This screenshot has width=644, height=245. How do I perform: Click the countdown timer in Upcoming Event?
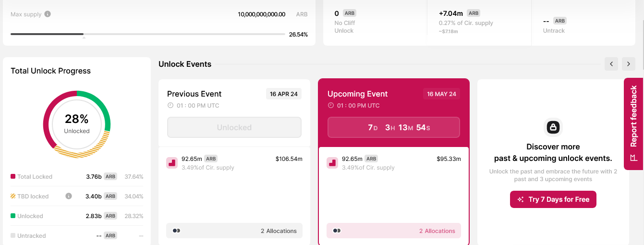pos(394,127)
